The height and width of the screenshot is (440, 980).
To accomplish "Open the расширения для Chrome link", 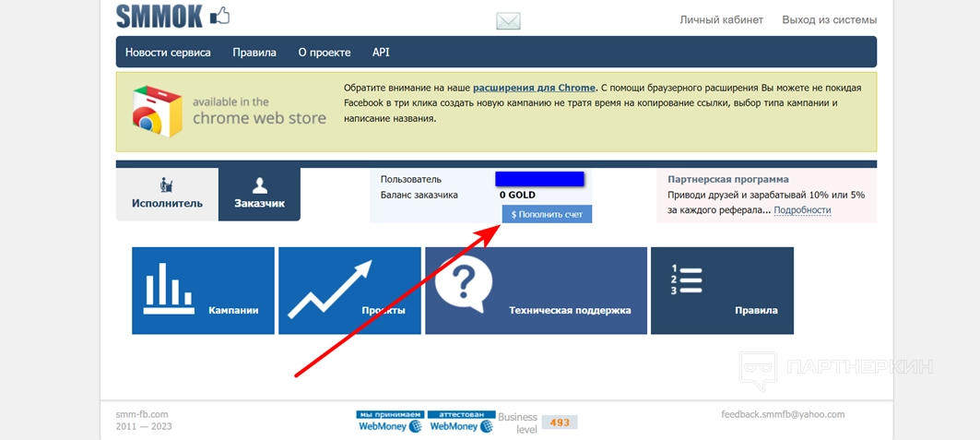I will (x=534, y=88).
